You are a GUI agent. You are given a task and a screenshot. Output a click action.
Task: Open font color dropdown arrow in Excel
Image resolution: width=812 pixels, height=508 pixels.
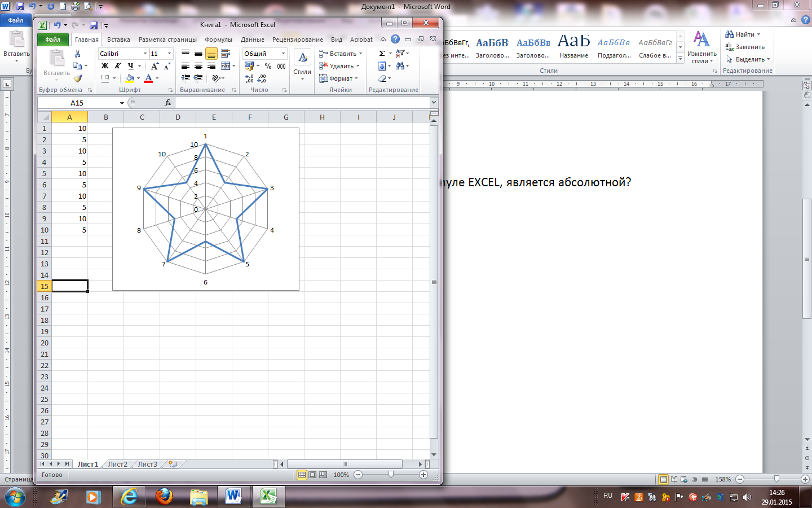157,78
